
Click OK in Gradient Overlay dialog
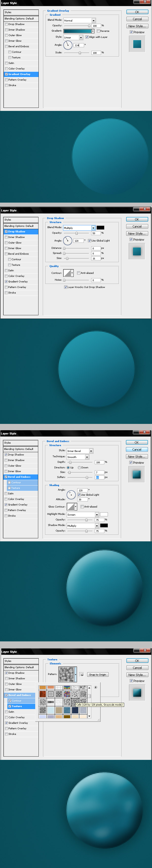[x=137, y=12]
